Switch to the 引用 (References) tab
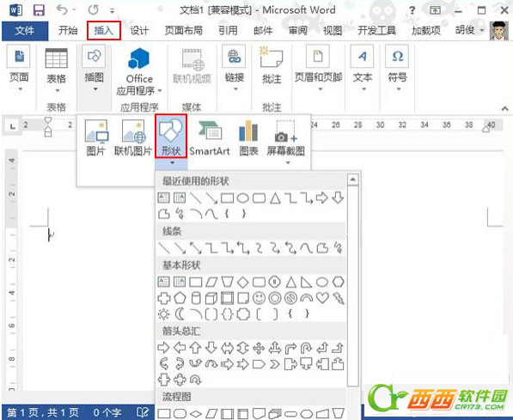The height and width of the screenshot is (420, 513). 228,31
